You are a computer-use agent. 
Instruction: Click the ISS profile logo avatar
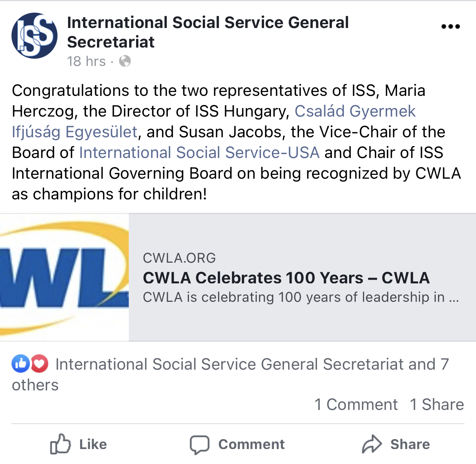pos(34,36)
